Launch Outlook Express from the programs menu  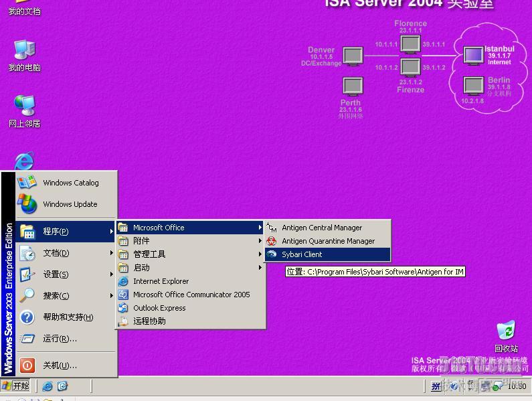(x=190, y=308)
